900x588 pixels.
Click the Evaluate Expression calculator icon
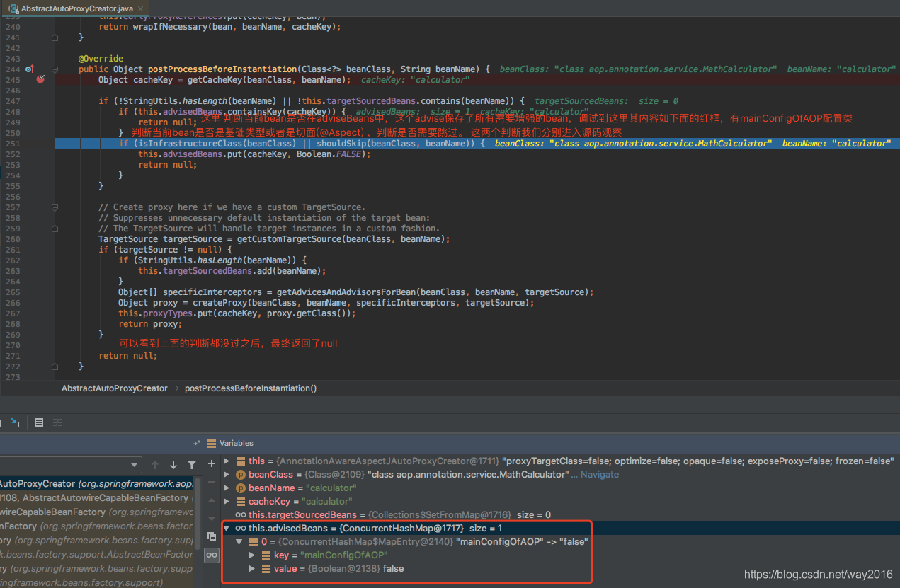click(39, 422)
